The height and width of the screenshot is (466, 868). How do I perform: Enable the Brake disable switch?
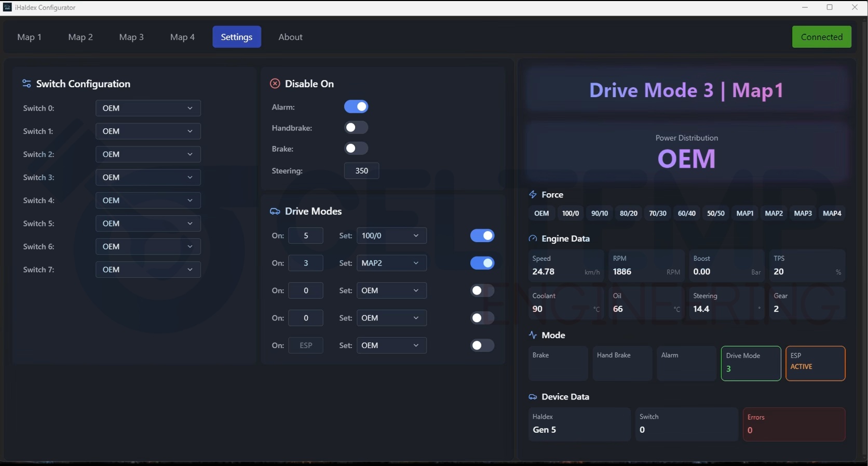[x=356, y=149]
